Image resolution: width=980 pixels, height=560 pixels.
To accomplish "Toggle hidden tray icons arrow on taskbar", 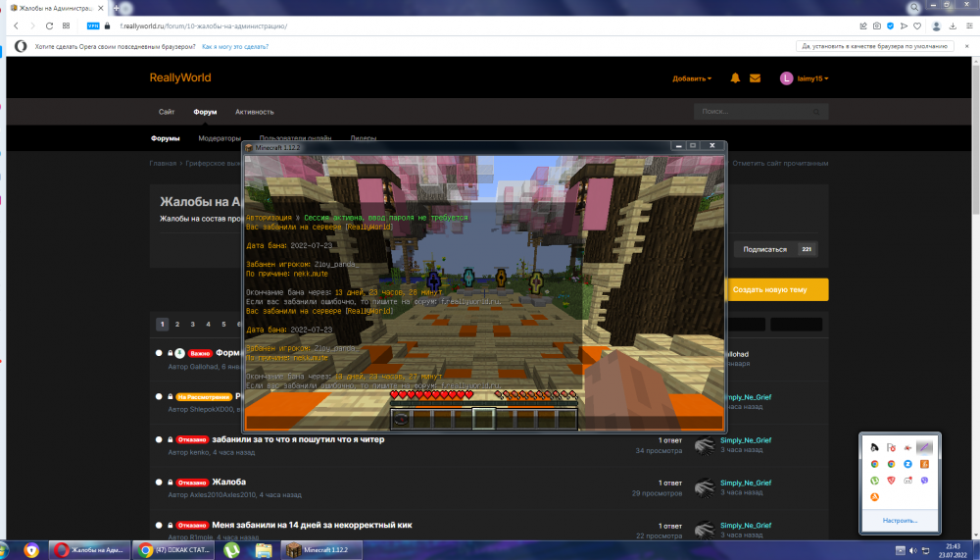I will 900,550.
